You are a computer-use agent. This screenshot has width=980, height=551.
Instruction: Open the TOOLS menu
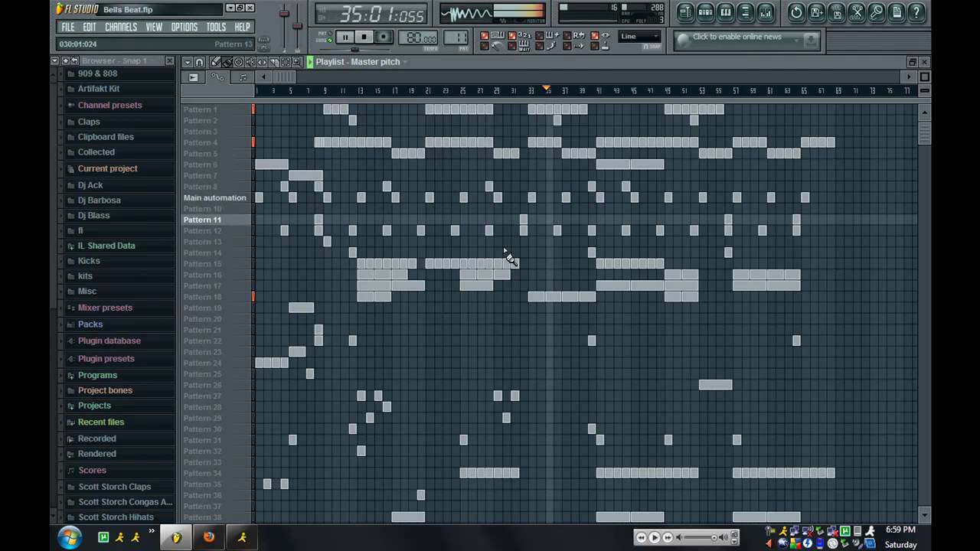click(x=217, y=27)
